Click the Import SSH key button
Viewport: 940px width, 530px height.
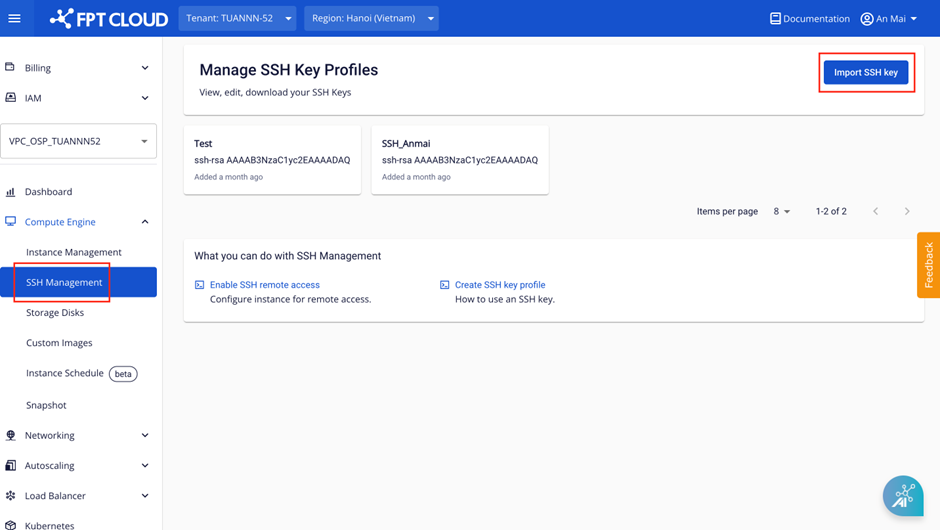point(865,72)
